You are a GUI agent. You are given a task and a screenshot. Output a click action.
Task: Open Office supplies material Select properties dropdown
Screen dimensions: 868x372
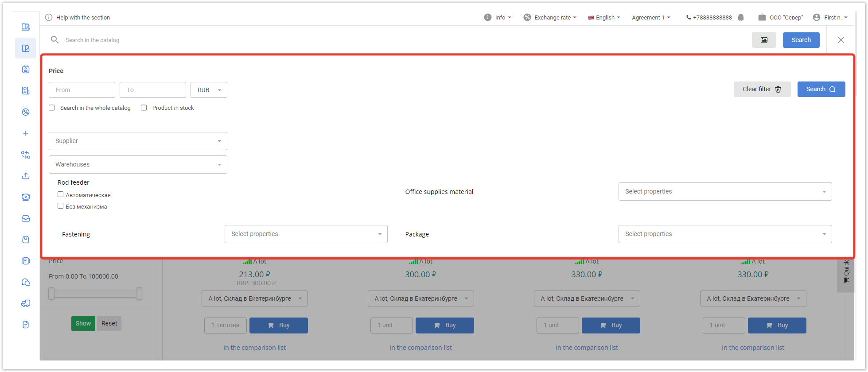pyautogui.click(x=725, y=191)
